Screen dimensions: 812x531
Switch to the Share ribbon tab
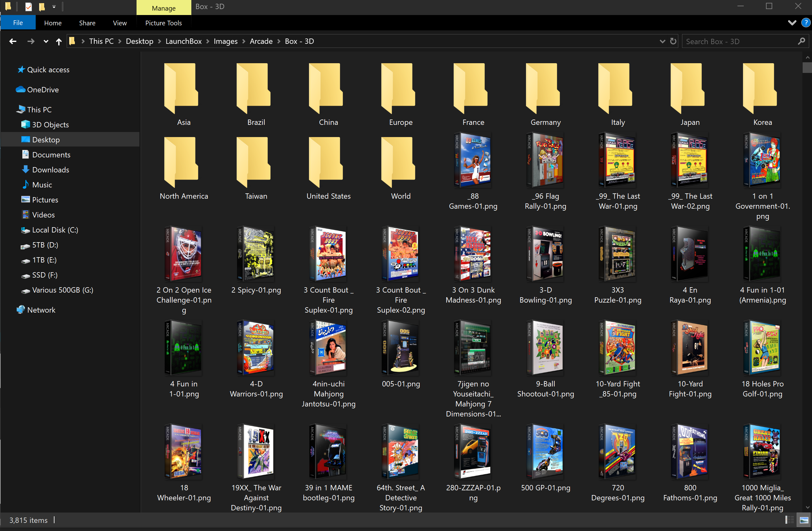(x=87, y=23)
